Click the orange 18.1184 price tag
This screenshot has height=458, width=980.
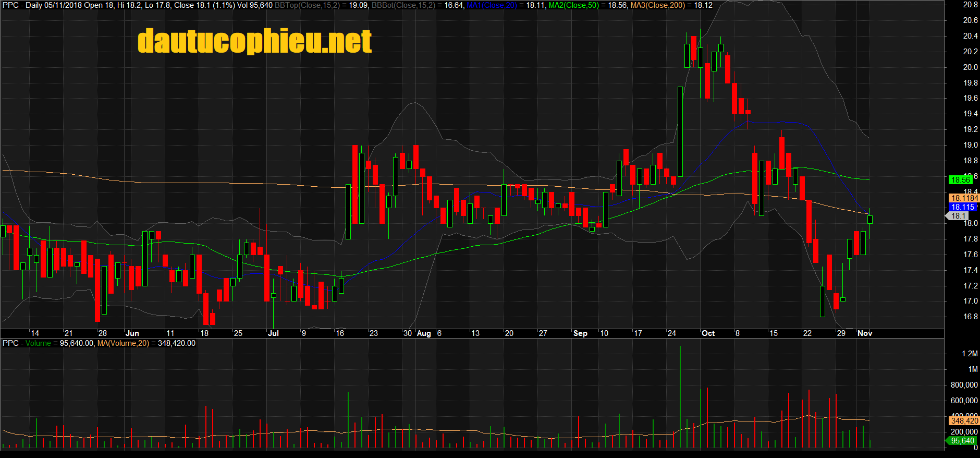964,198
